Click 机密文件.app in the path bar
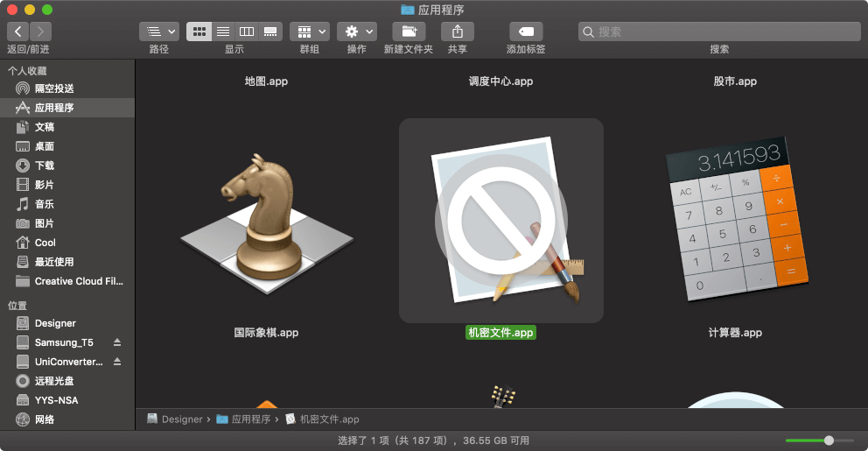The image size is (868, 451). pos(322,419)
